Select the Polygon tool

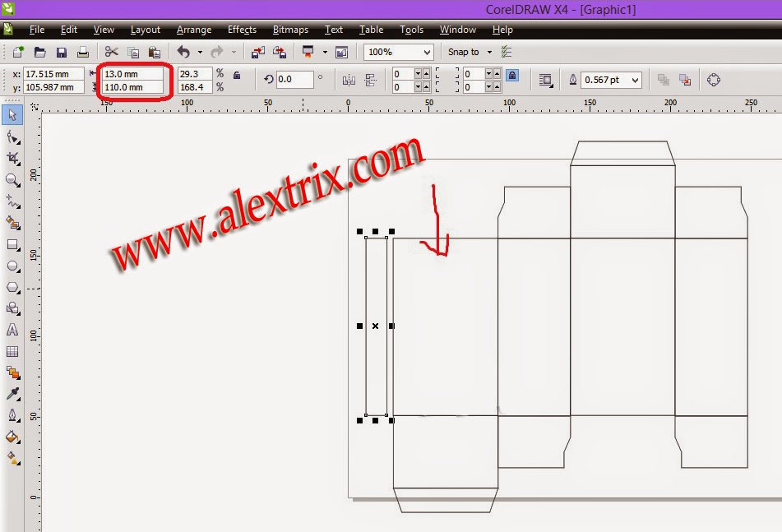point(13,288)
